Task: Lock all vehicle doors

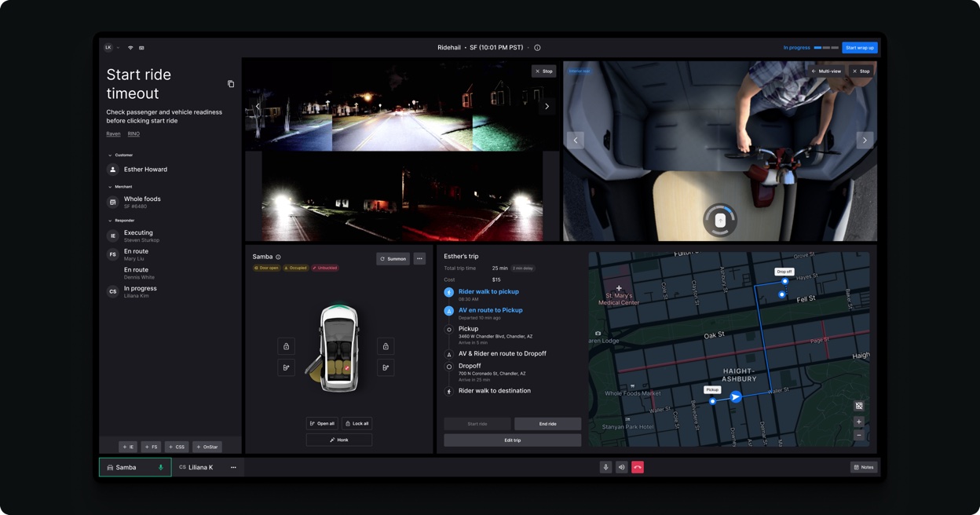Action: tap(357, 423)
